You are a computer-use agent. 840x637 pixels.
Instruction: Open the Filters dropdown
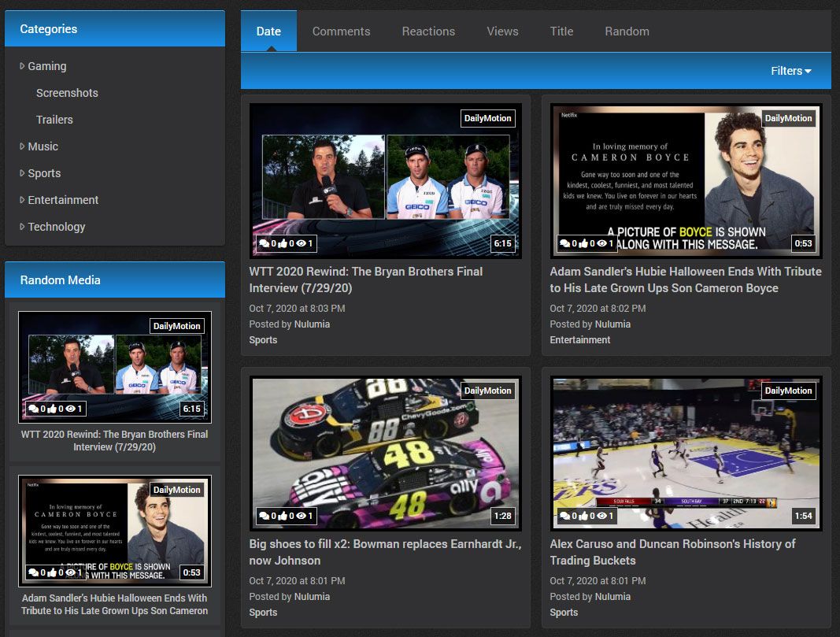tap(790, 70)
